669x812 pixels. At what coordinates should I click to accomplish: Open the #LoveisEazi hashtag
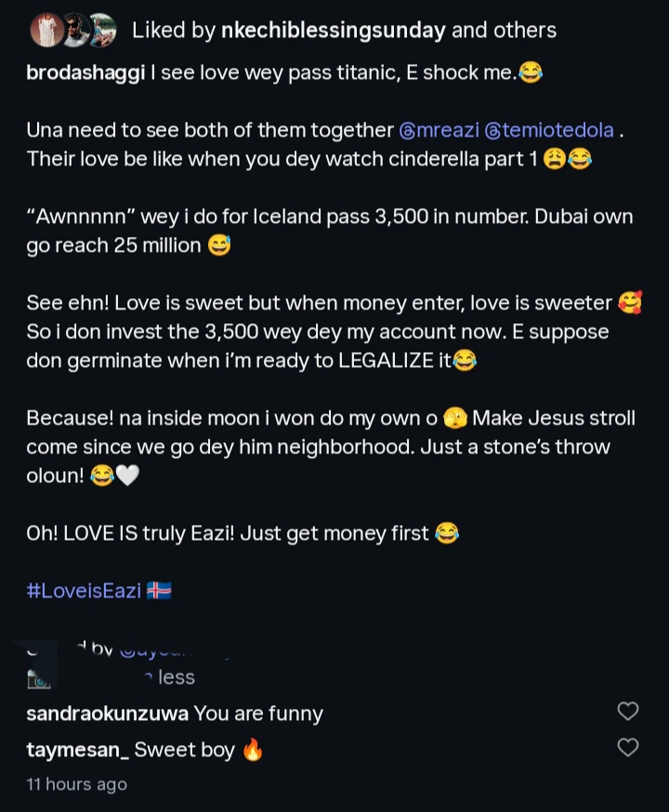coord(85,591)
